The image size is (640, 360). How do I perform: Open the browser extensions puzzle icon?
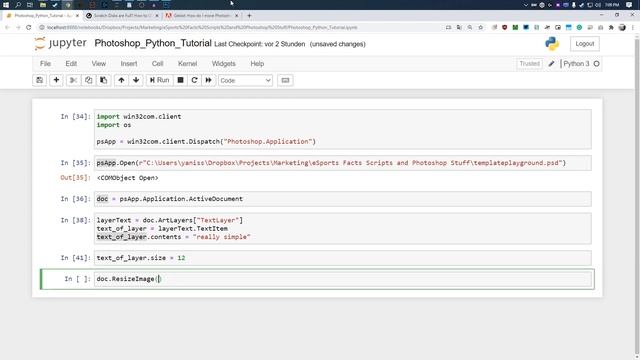(611, 27)
